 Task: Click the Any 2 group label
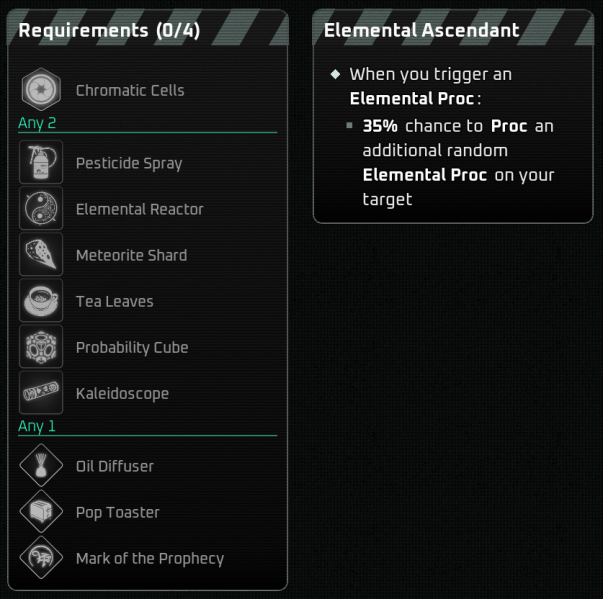[38, 124]
